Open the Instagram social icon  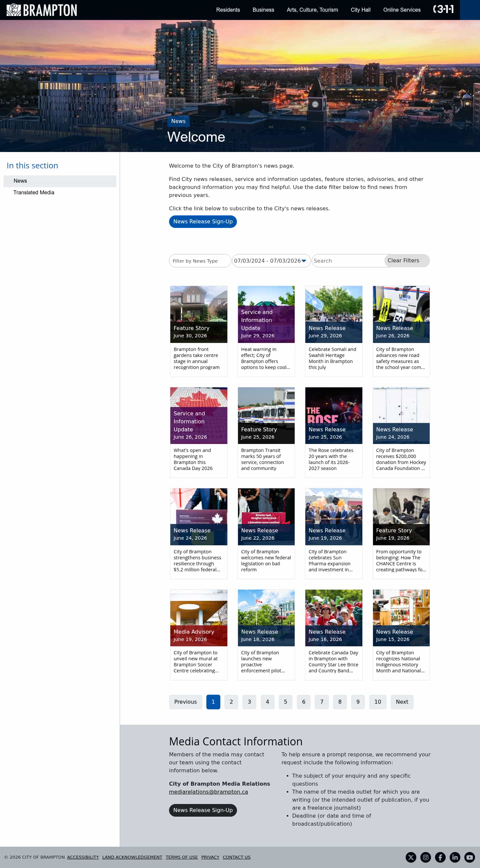[425, 857]
